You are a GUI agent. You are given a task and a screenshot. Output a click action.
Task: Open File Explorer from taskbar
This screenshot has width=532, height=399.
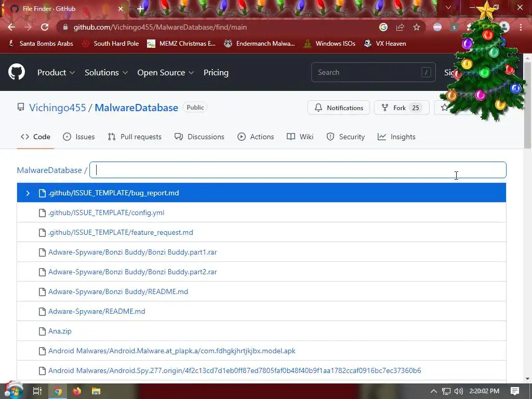[x=96, y=391]
